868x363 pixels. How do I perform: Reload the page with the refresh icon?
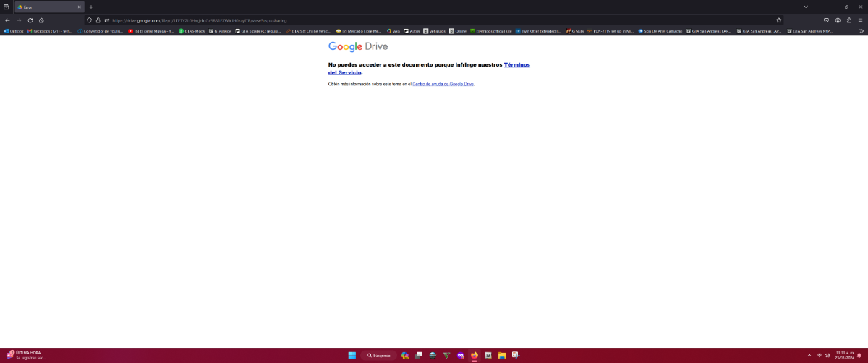click(x=30, y=20)
